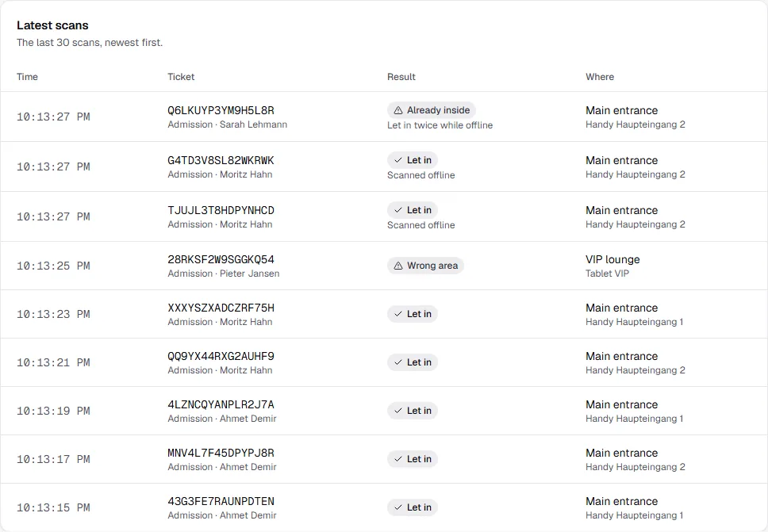768x532 pixels.
Task: Click the Result column header
Action: tap(401, 77)
